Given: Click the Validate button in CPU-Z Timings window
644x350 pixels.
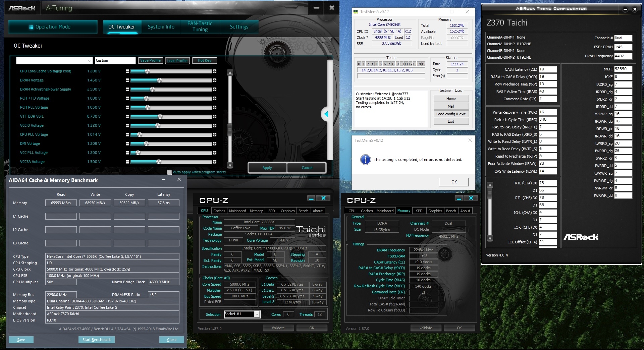Looking at the screenshot, I should pos(426,328).
